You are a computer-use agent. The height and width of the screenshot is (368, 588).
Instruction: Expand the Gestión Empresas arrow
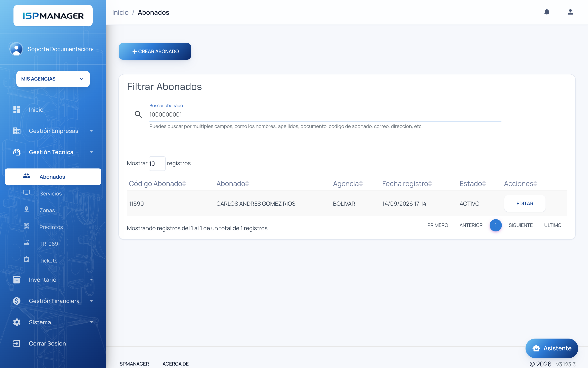click(x=91, y=131)
